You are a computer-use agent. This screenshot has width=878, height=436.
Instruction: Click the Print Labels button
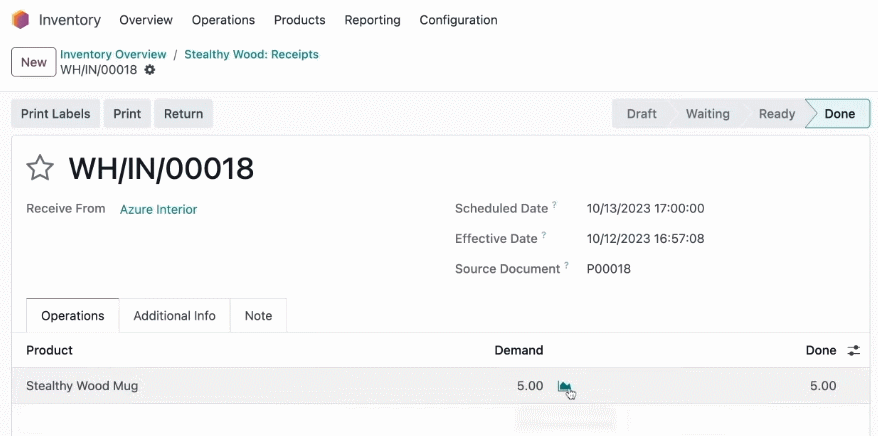(55, 114)
